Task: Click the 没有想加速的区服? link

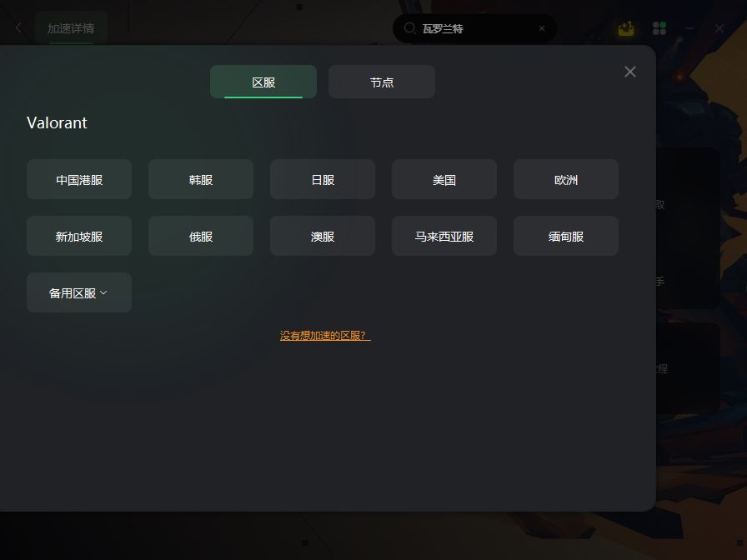Action: [325, 336]
